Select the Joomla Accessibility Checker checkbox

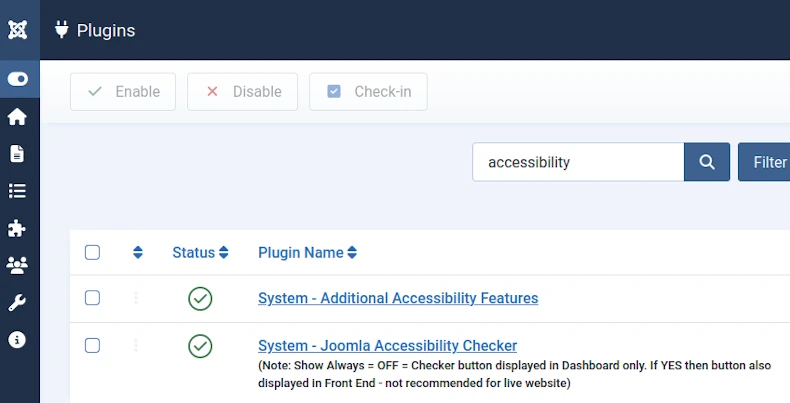coord(92,346)
